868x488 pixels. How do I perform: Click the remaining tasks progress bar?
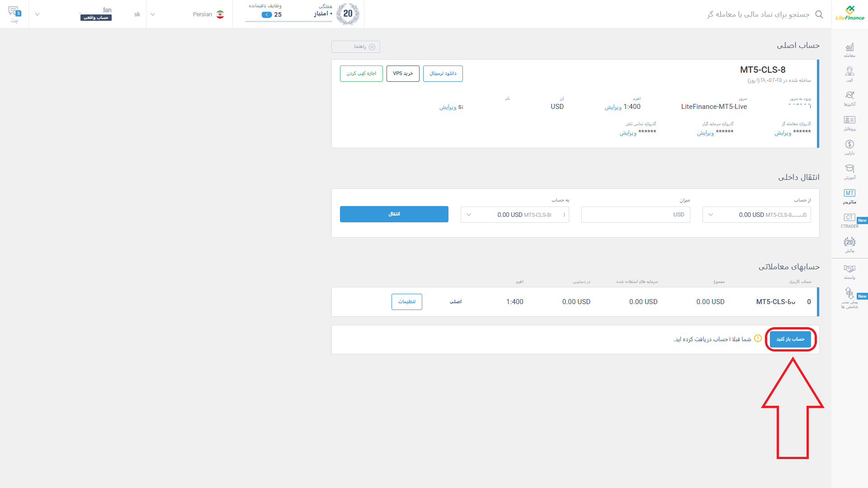288,21
